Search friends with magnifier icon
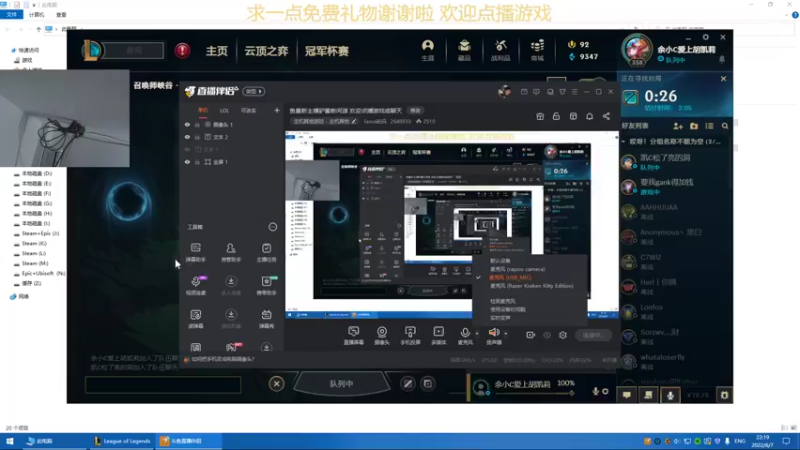This screenshot has width=800, height=450. click(x=725, y=126)
